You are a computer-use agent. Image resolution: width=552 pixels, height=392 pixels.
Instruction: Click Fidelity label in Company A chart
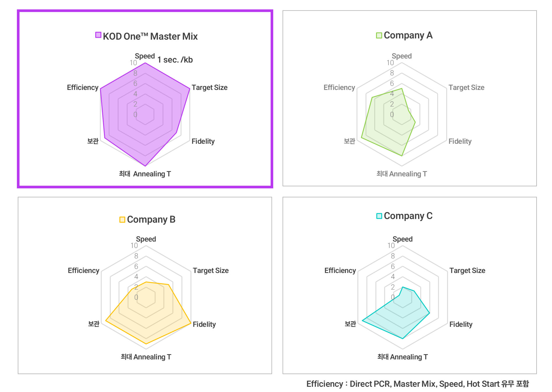[460, 141]
